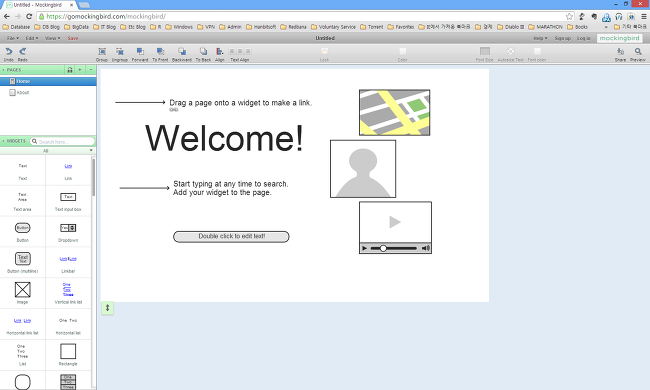
Task: Collapse the WIDGETS panel
Action: coord(3,141)
